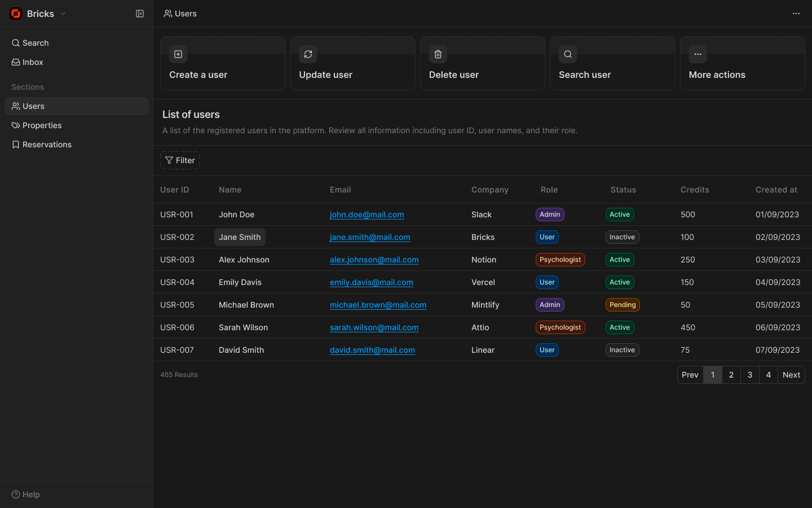This screenshot has width=812, height=508.
Task: Select the Delete user trash icon
Action: [x=438, y=54]
